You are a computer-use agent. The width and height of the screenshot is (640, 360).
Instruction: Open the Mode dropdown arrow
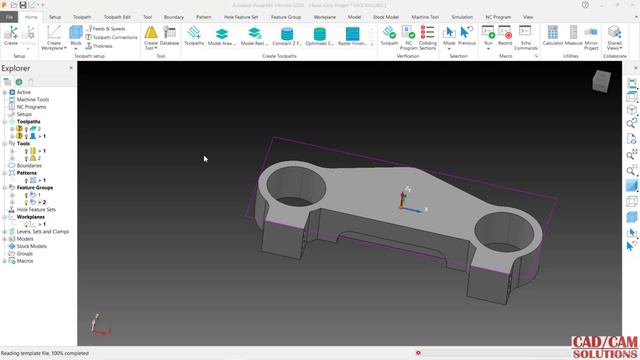[449, 49]
